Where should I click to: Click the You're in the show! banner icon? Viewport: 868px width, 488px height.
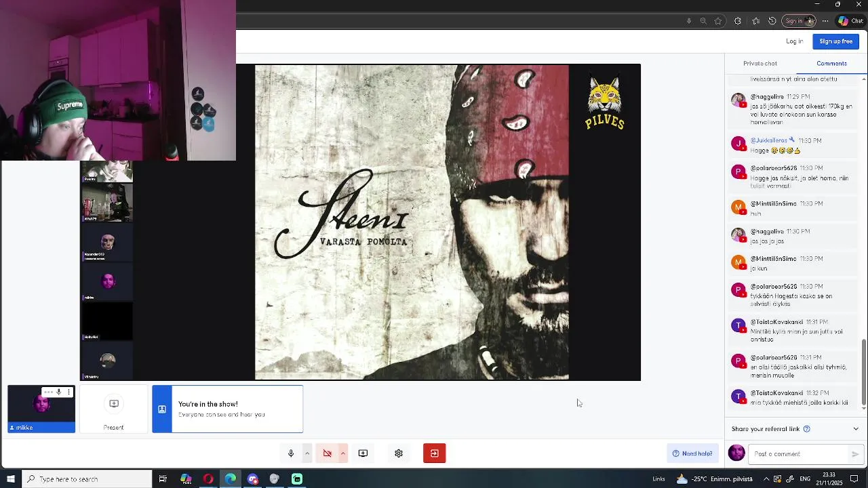pos(162,409)
